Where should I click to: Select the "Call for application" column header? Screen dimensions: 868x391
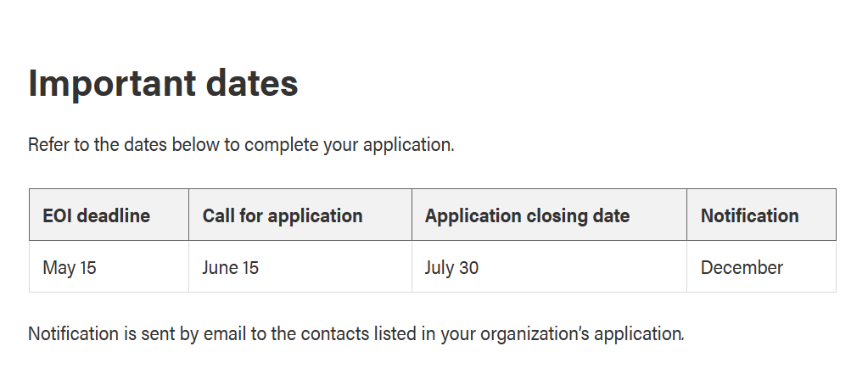point(283,215)
